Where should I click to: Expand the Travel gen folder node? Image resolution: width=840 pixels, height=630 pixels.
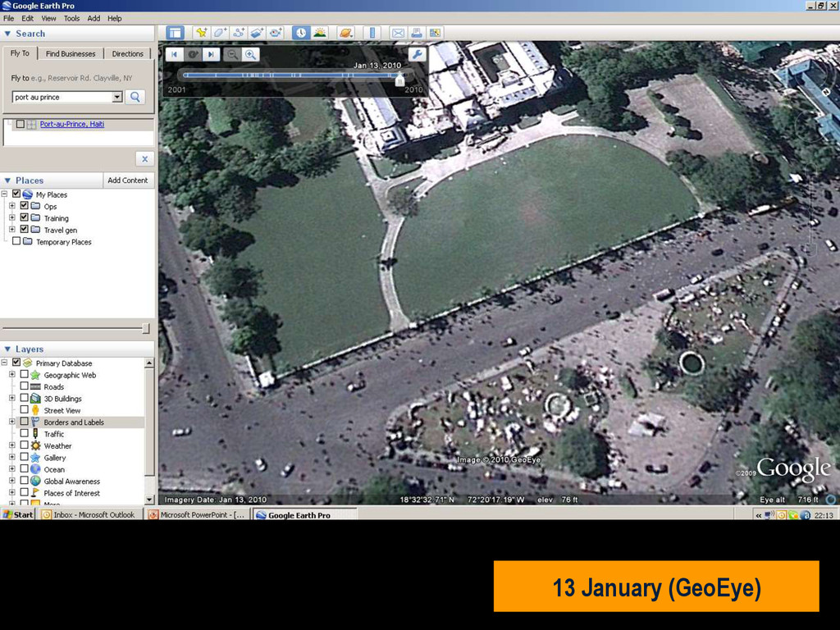tap(11, 230)
